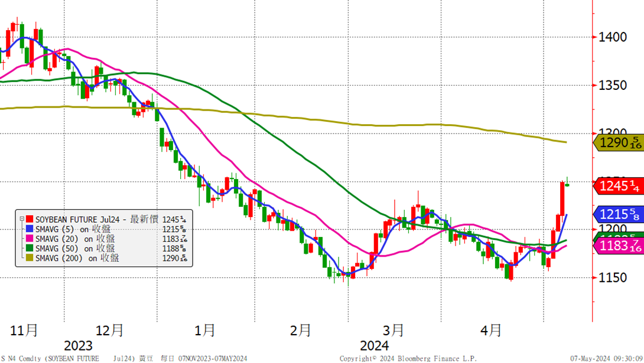Click the legend value 1290 5/16
The width and height of the screenshot is (644, 363).
pyautogui.click(x=175, y=258)
